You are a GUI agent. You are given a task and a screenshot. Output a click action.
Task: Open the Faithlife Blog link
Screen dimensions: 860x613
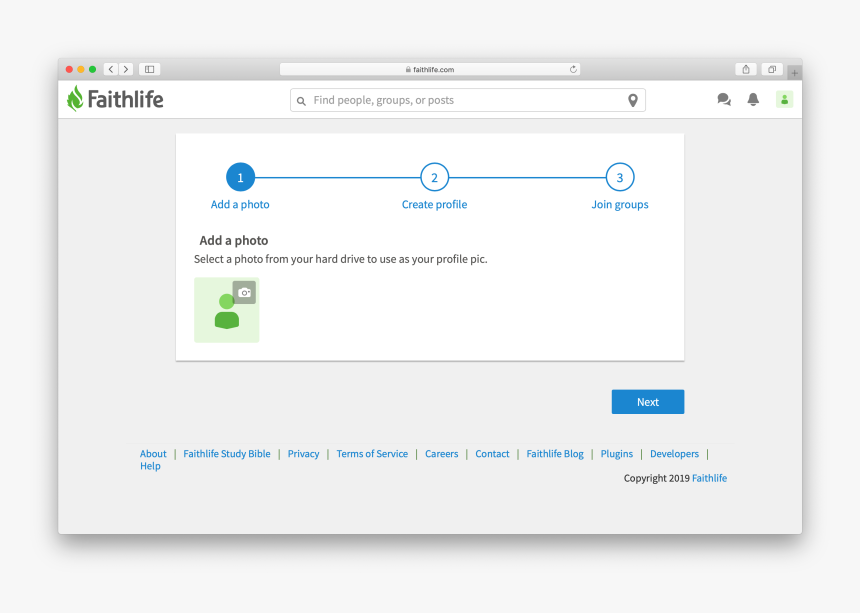click(x=554, y=453)
